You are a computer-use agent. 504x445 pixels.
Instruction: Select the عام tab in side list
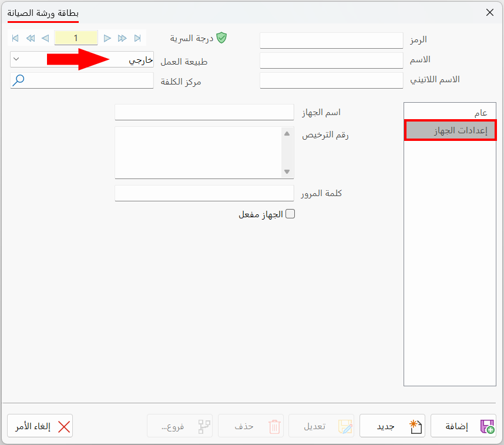450,113
